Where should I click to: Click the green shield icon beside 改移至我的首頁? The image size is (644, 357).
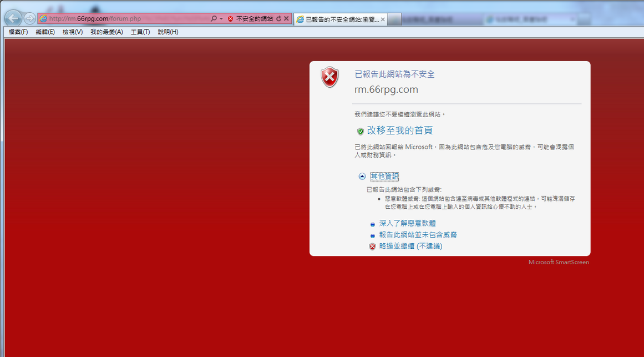point(360,131)
